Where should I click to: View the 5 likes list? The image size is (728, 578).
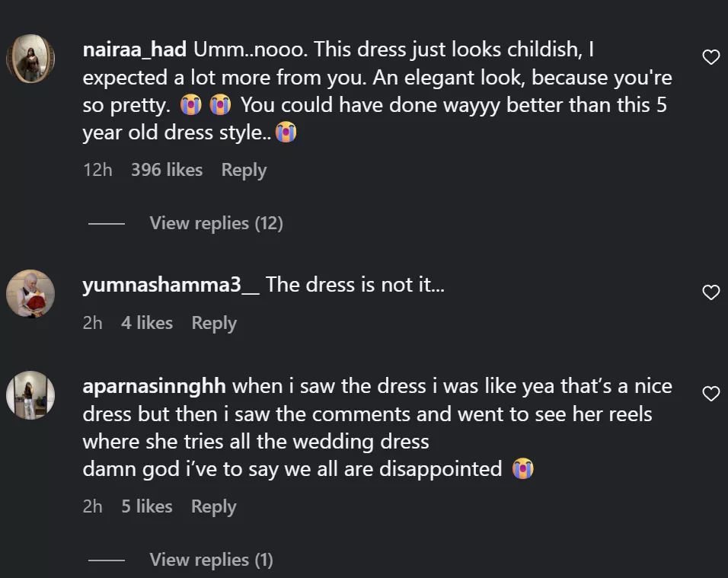[x=147, y=506]
